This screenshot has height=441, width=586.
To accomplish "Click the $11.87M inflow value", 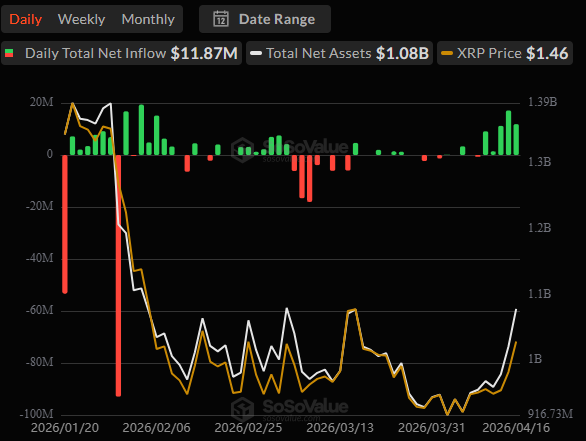I will pyautogui.click(x=204, y=53).
